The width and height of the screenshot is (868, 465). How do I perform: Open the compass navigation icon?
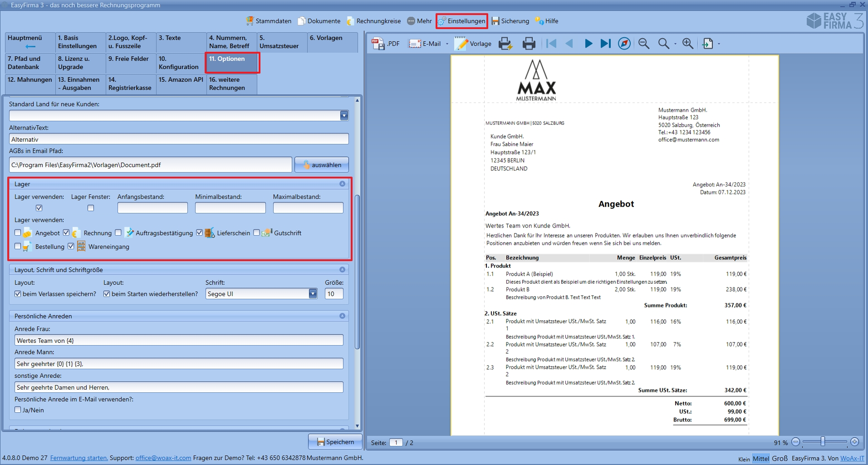(x=624, y=44)
